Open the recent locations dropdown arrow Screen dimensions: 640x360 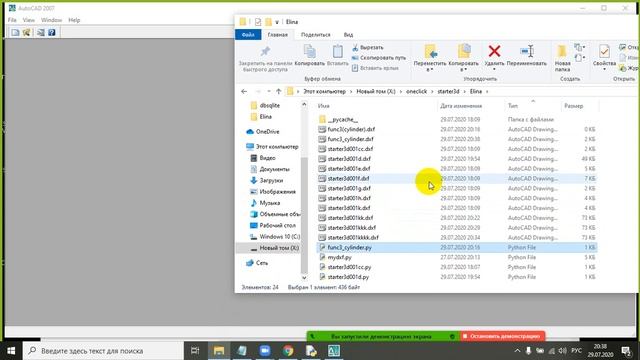tap(269, 91)
